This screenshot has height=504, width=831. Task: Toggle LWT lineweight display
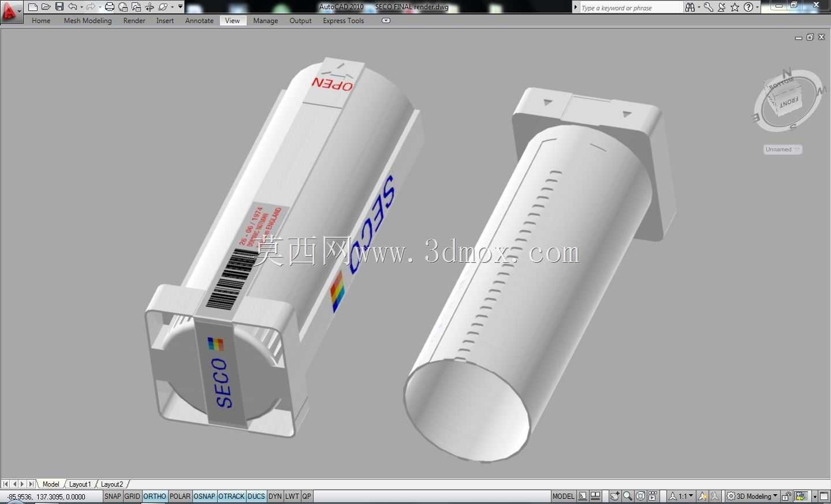tap(292, 496)
